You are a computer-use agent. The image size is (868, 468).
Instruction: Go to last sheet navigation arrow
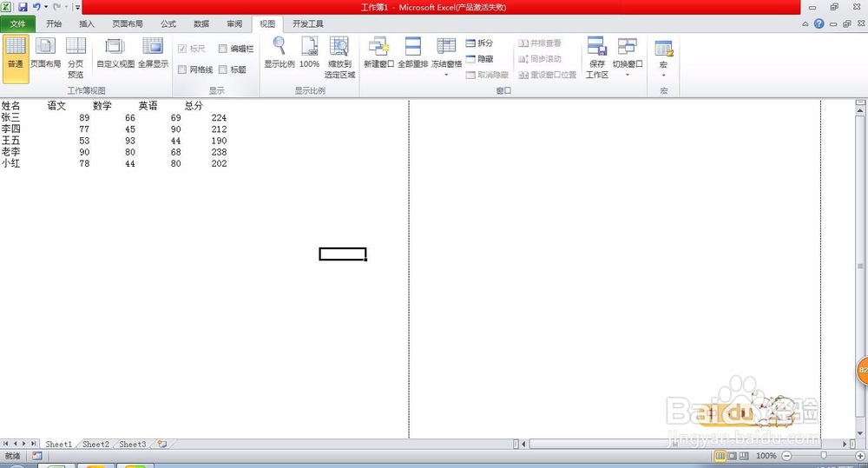(x=33, y=444)
